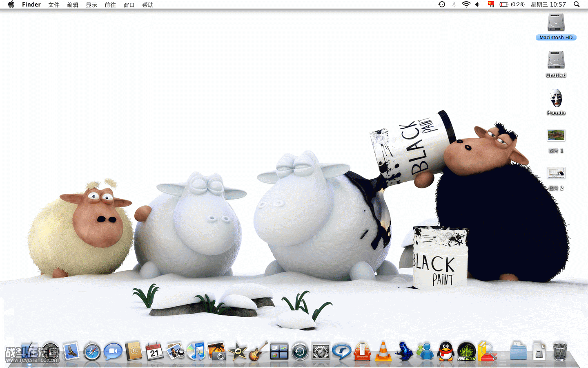Open Front Row armchair icon in Dock

(362, 352)
